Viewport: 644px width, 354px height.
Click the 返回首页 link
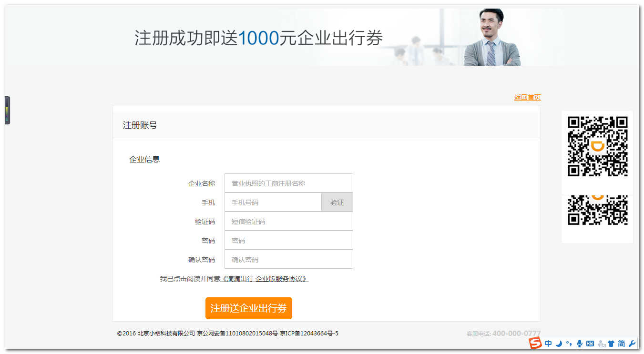coord(527,97)
